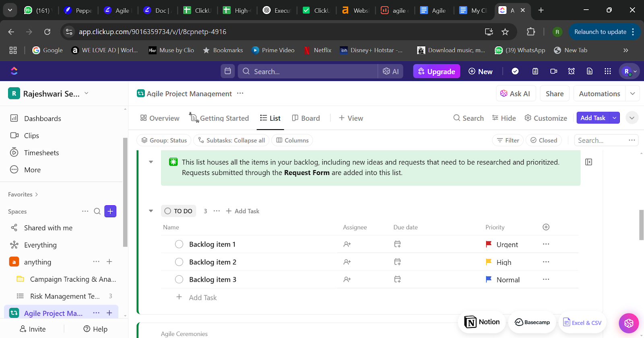Add a new View tab
This screenshot has height=338, width=644.
[x=351, y=118]
